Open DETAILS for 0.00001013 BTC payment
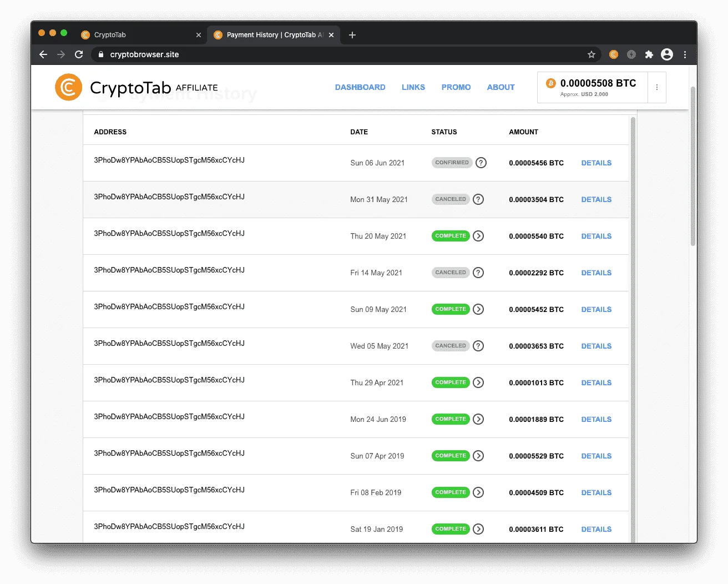Image resolution: width=728 pixels, height=584 pixels. pos(596,382)
